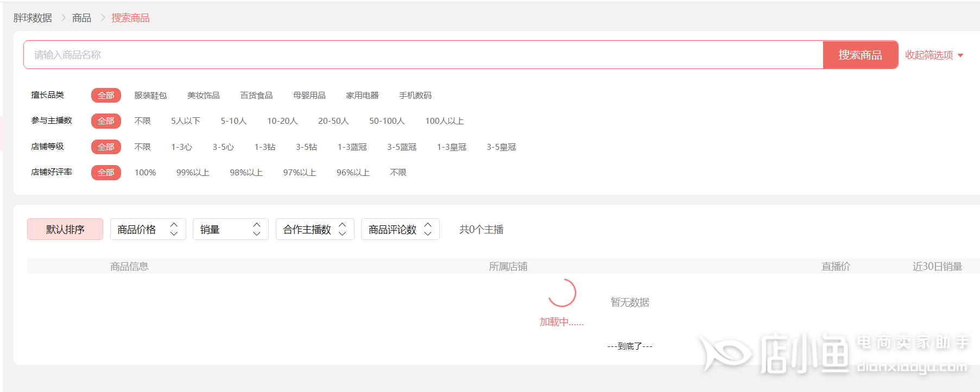The width and height of the screenshot is (980, 392).
Task: Click the 近30日销量 column header
Action: 938,267
